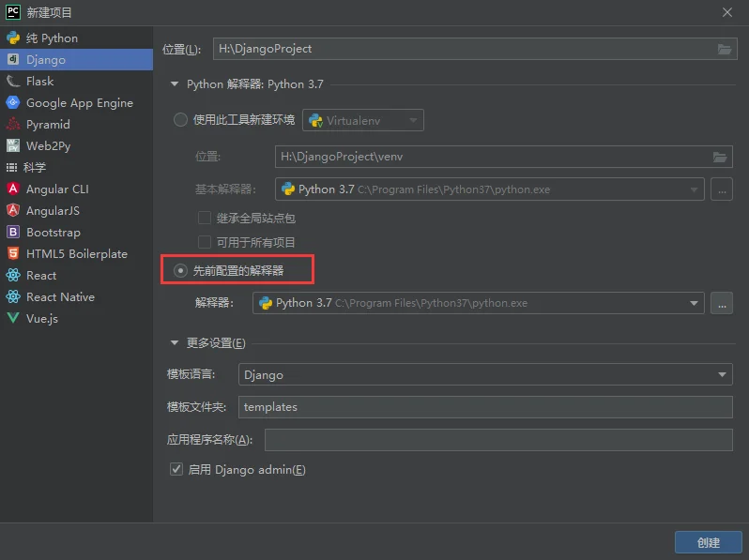Click the Bootstrap B icon

click(13, 232)
